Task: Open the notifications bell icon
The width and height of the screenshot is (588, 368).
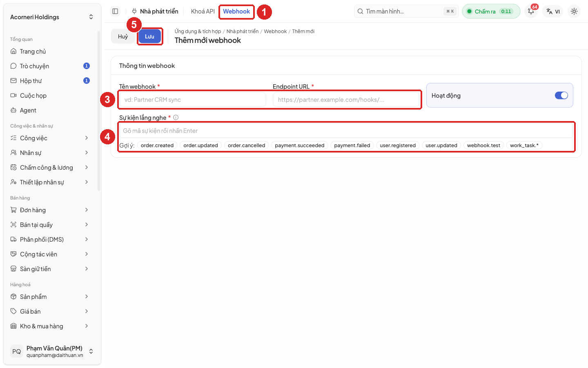Action: coord(531,11)
